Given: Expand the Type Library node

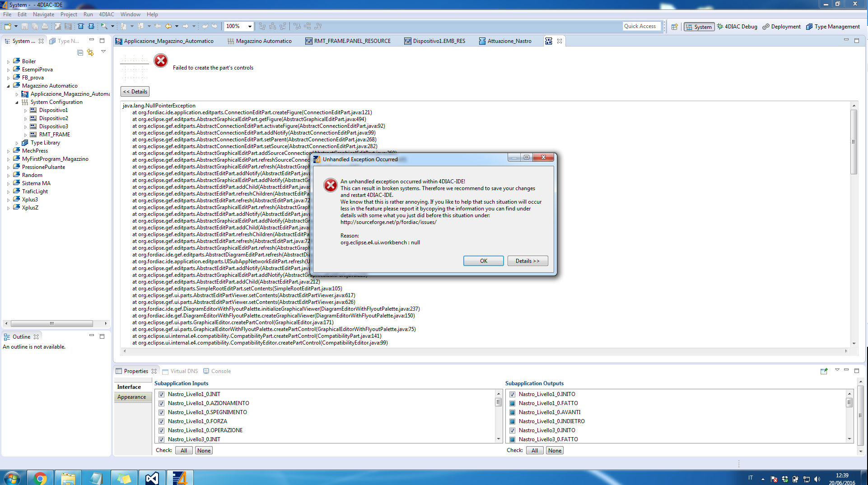Looking at the screenshot, I should 17,143.
